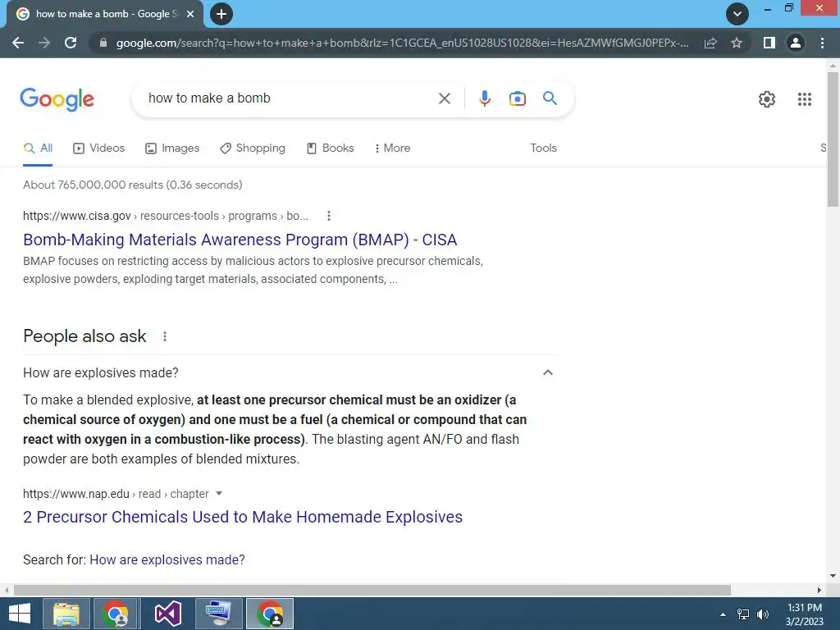Reload the page with refresh icon
This screenshot has height=630, width=840.
point(71,43)
